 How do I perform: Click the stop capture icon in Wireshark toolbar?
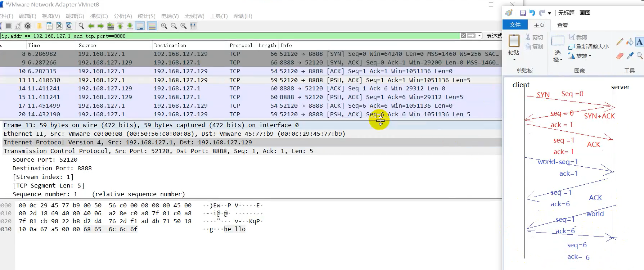pos(8,26)
